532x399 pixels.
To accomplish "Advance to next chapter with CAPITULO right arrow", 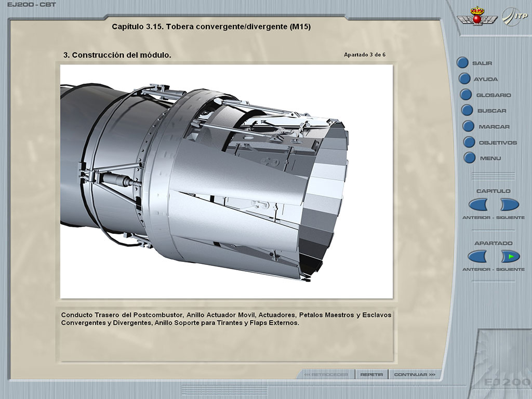I will (x=509, y=204).
